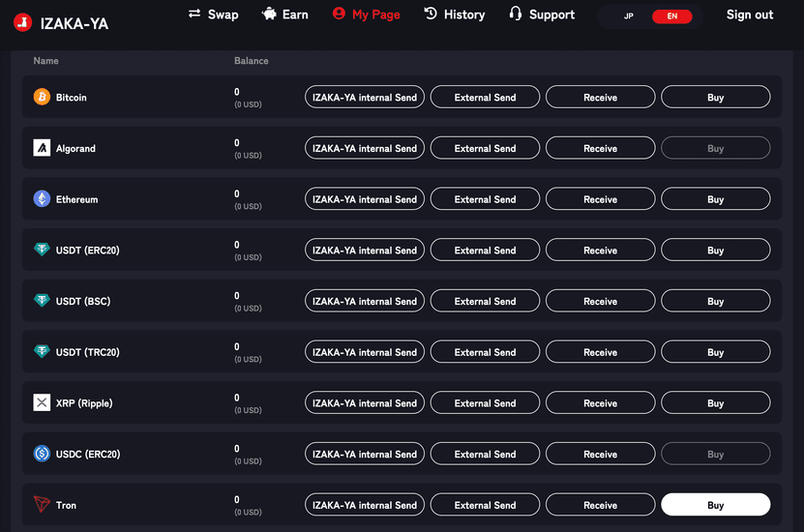This screenshot has height=532, width=804.
Task: Click Algorand IZAKA-YA internal Send button
Action: (x=365, y=148)
